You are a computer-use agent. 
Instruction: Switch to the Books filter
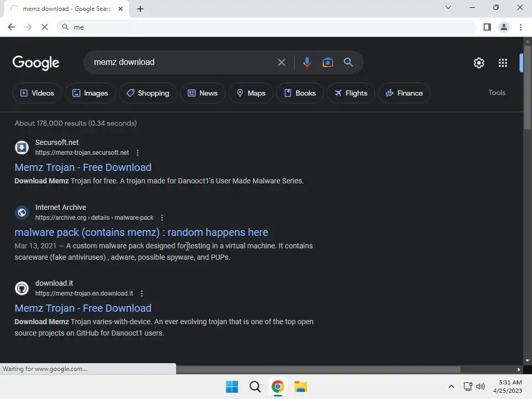[x=300, y=93]
